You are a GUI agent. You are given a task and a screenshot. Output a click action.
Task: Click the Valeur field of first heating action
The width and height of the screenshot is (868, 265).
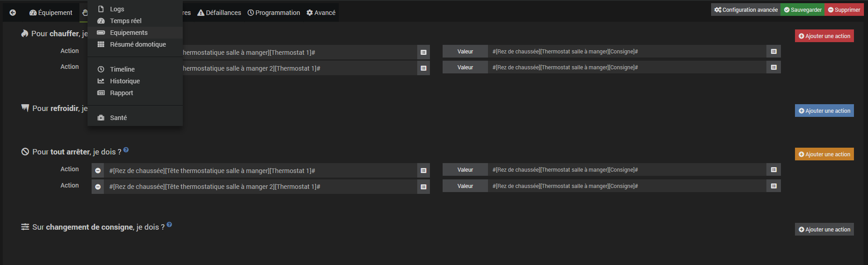(x=627, y=52)
